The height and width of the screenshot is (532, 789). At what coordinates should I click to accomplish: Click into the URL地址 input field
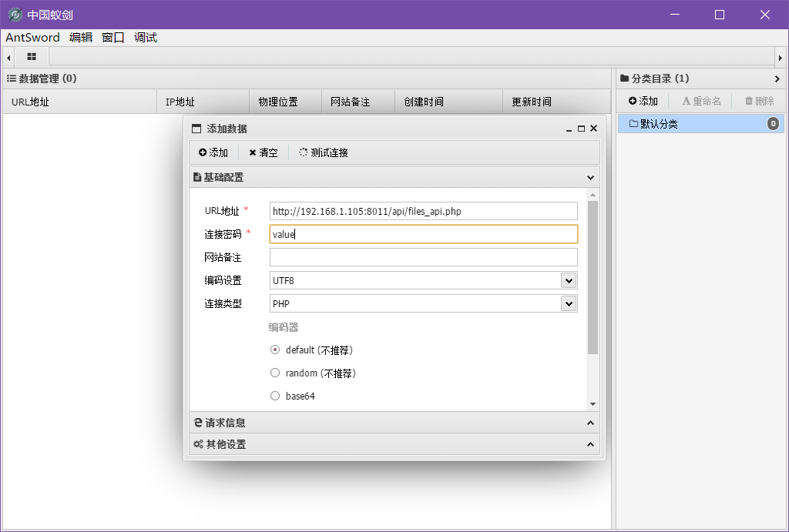tap(423, 211)
